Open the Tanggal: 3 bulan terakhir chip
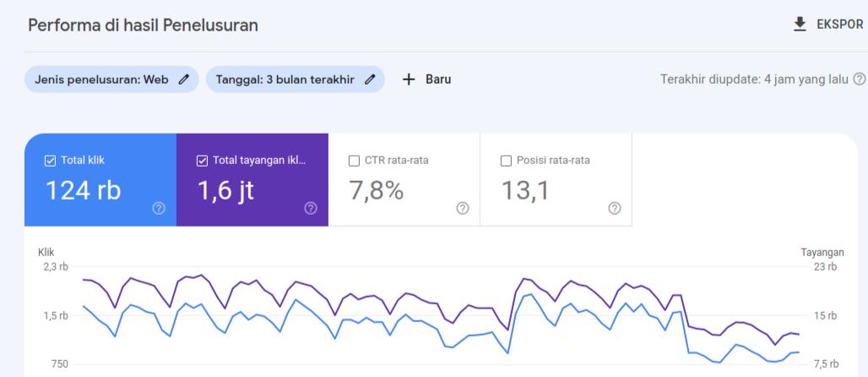 295,79
